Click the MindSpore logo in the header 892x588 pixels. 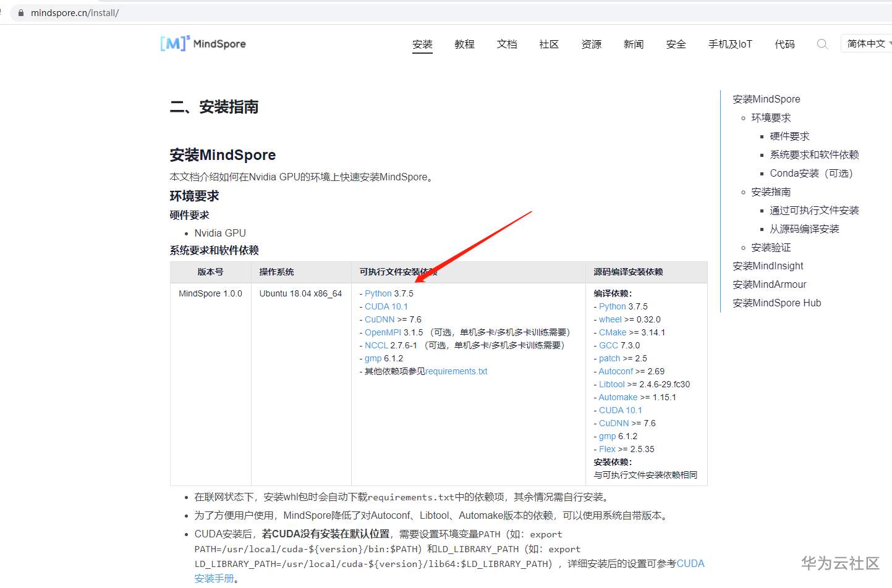203,43
